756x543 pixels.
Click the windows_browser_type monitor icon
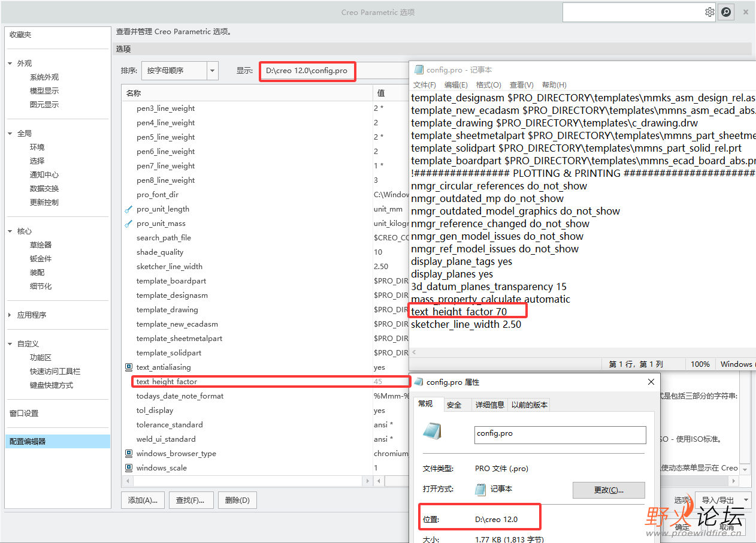coord(128,454)
